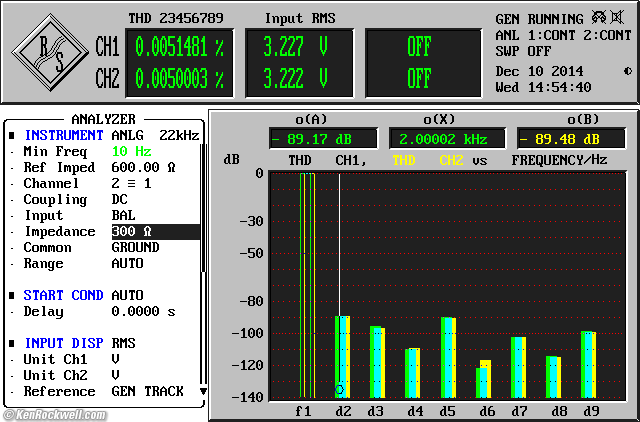Click the square bullet beside INPUT DISP

(12, 343)
